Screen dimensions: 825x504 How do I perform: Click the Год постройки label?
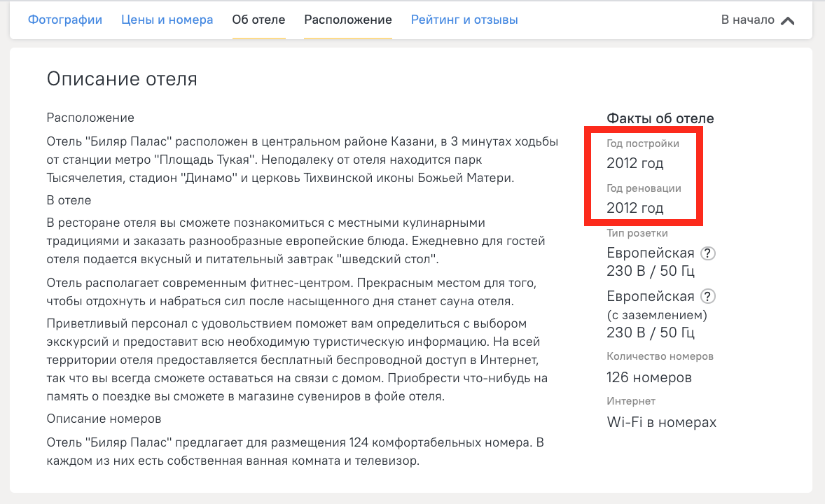point(642,143)
